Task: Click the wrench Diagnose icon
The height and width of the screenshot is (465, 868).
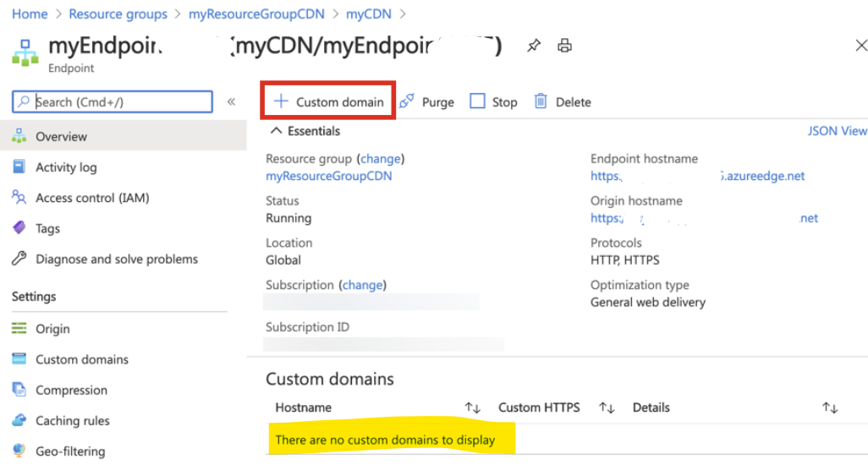Action: [19, 258]
